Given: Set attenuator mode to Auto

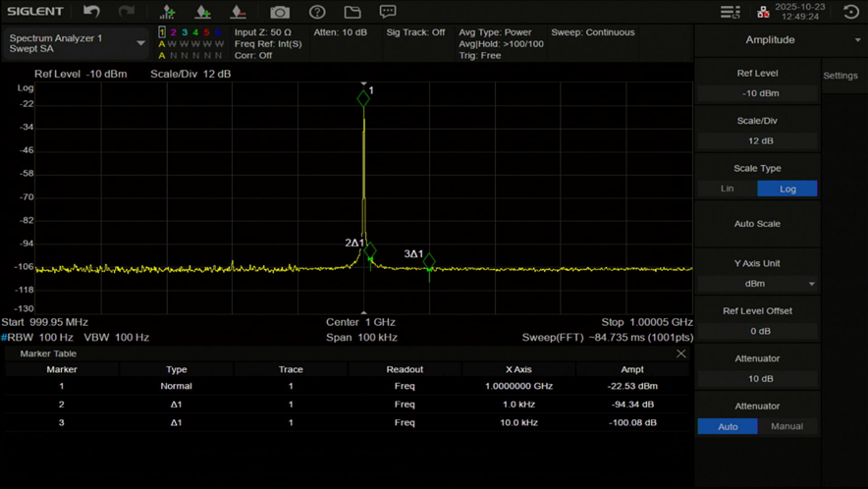Looking at the screenshot, I should [728, 426].
